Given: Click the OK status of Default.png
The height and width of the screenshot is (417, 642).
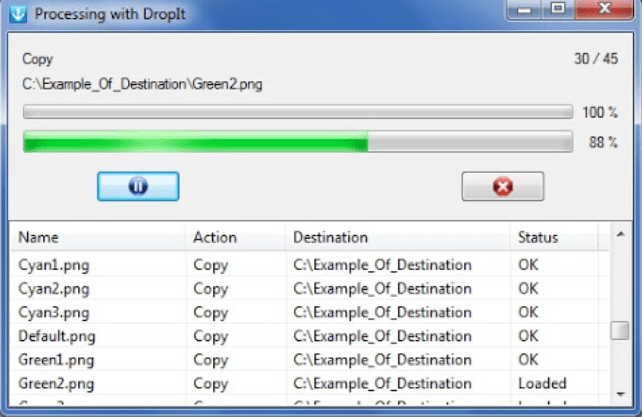Looking at the screenshot, I should [x=528, y=336].
